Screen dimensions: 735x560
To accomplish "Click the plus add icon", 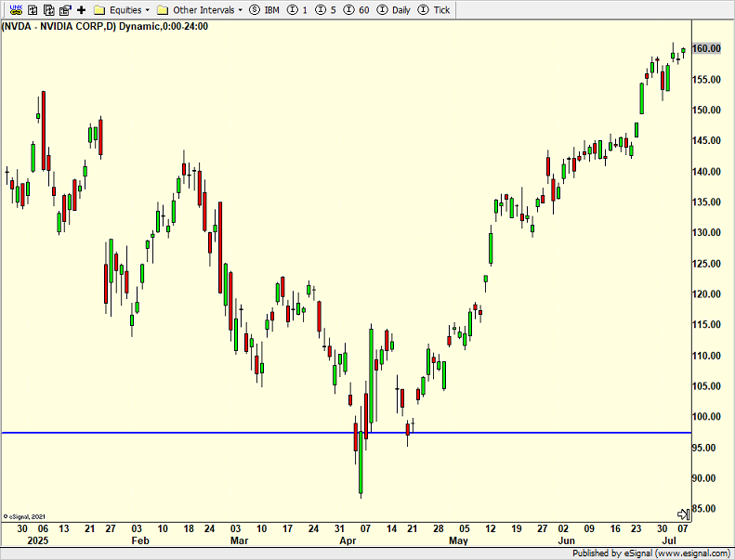I will pos(81,9).
